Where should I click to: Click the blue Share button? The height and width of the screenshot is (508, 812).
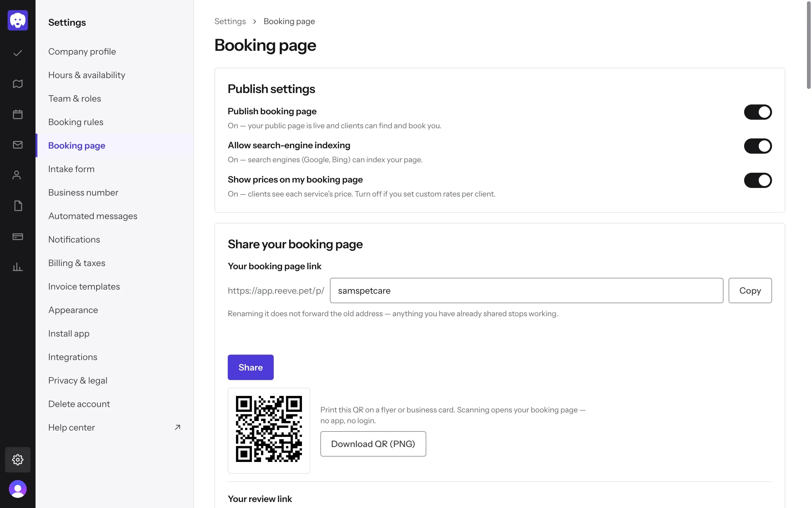point(251,367)
